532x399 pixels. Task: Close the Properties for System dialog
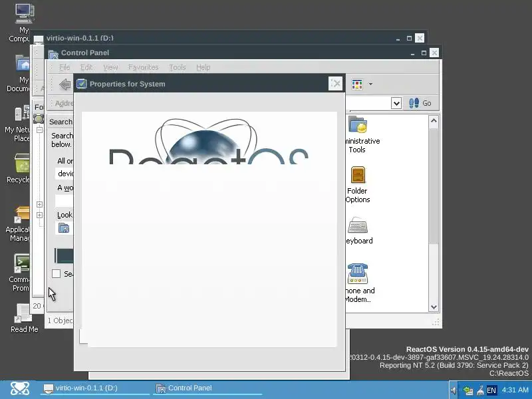(x=336, y=84)
